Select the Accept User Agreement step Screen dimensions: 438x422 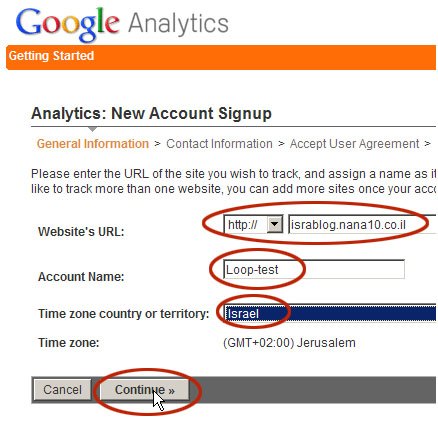pos(354,144)
